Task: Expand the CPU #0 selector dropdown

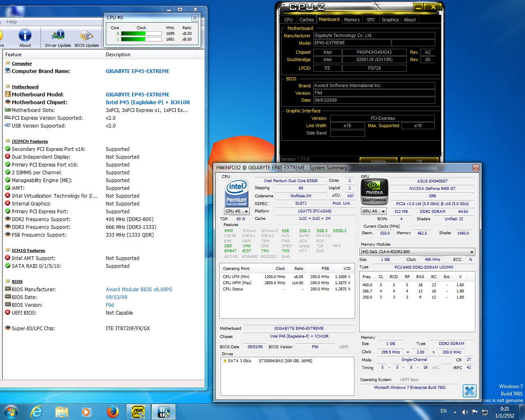Action: [x=237, y=211]
